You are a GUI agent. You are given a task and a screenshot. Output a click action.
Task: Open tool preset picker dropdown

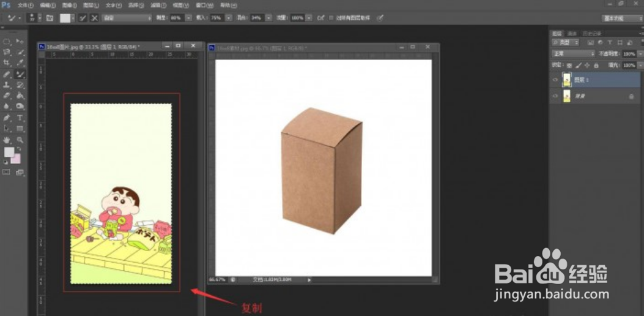pos(20,18)
